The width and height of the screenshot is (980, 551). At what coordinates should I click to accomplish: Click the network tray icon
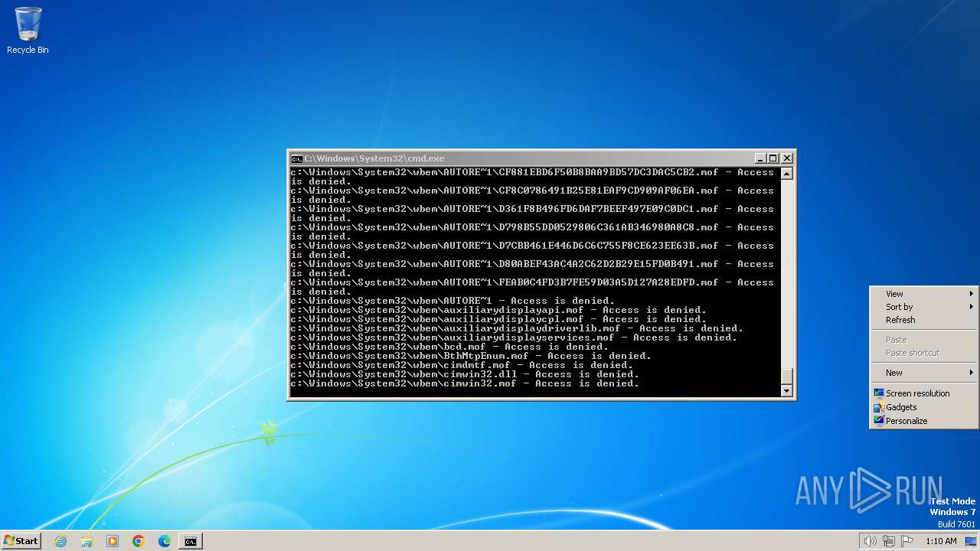pyautogui.click(x=889, y=541)
